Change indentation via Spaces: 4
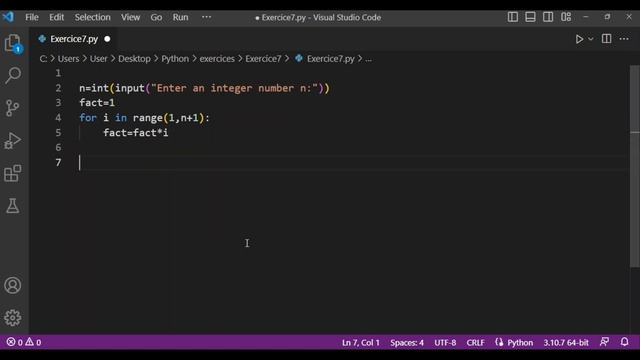This screenshot has height=360, width=640. point(407,342)
